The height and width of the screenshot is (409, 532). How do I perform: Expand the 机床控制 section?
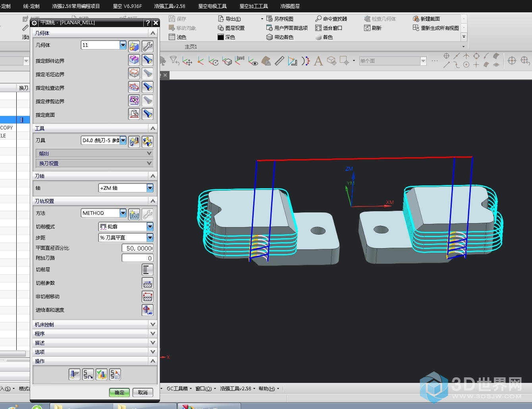95,324
